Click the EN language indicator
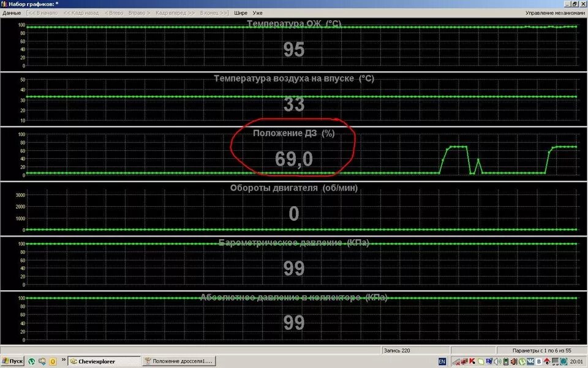This screenshot has height=368, width=588. [x=442, y=362]
